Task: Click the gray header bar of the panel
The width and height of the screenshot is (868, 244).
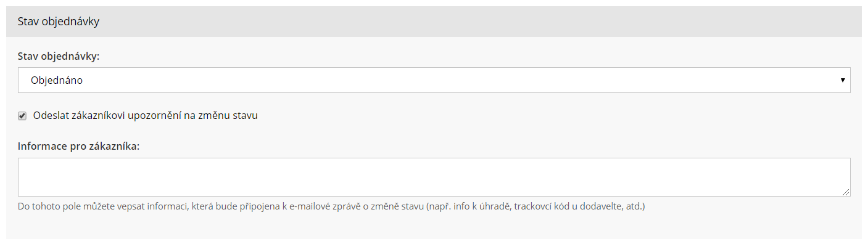Action: [434, 22]
